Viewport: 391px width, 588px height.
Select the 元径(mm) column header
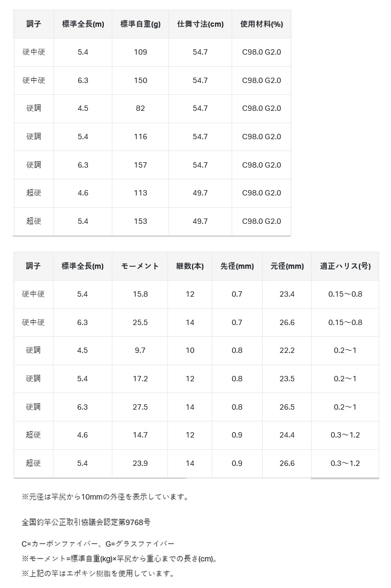click(x=287, y=266)
